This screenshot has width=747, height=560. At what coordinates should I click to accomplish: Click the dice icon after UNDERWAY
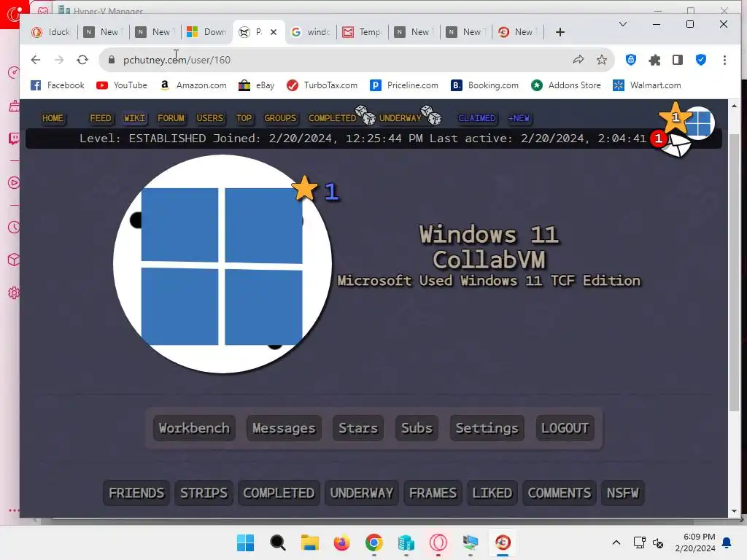coord(432,114)
